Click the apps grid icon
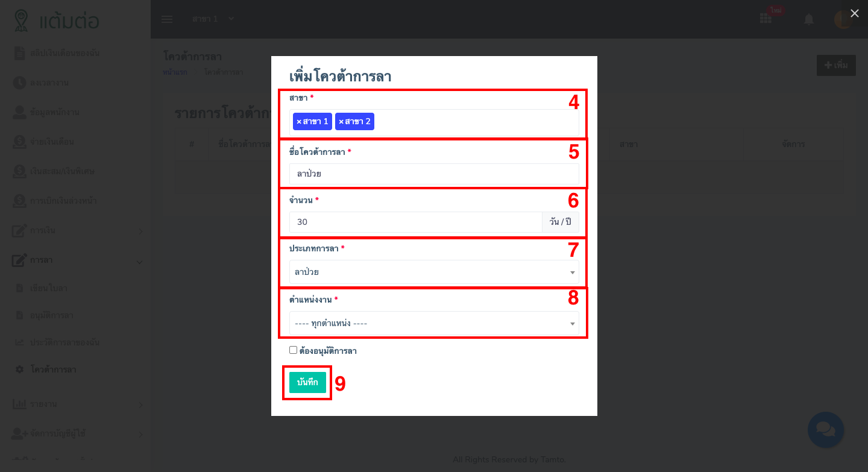 pyautogui.click(x=766, y=19)
